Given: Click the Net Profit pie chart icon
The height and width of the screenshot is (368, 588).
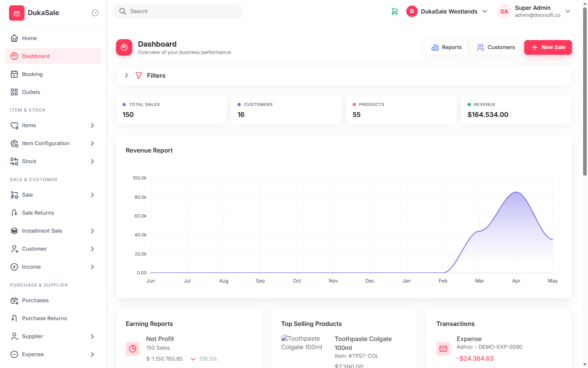Looking at the screenshot, I should (x=133, y=349).
